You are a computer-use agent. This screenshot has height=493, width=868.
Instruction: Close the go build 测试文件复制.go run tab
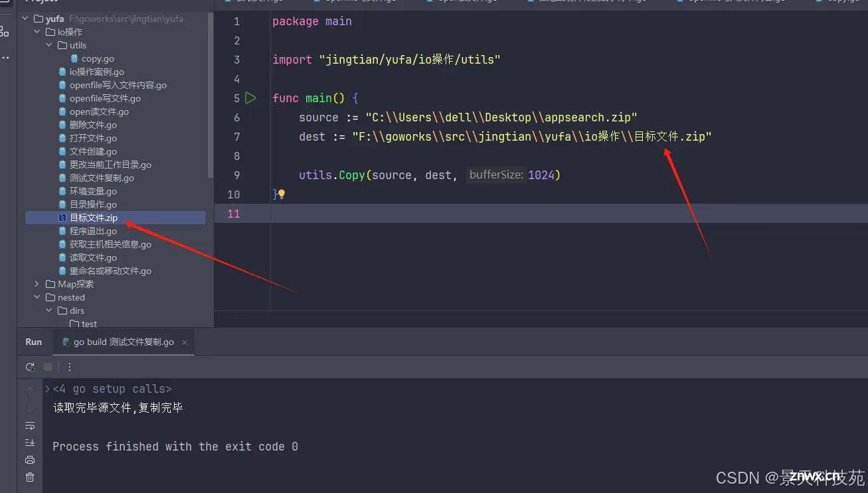coord(185,342)
